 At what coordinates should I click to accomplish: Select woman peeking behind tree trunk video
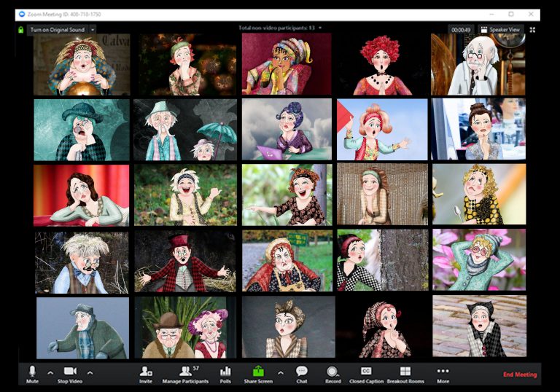(383, 259)
